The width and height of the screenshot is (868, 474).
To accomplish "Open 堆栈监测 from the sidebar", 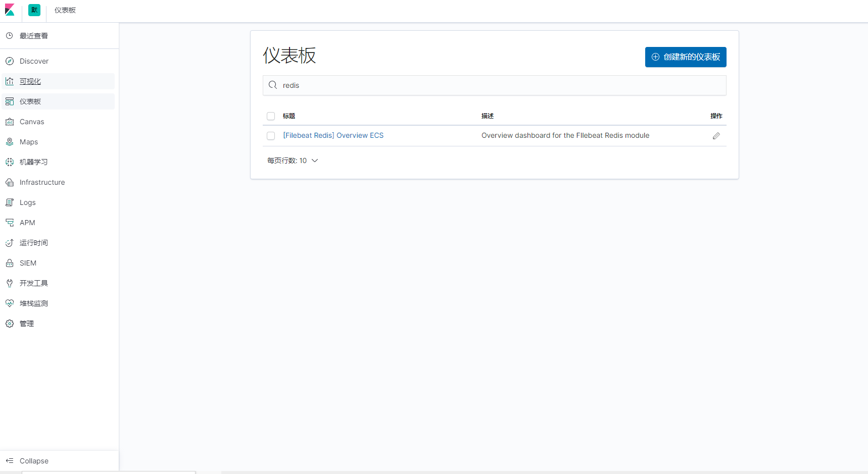I will tap(34, 303).
